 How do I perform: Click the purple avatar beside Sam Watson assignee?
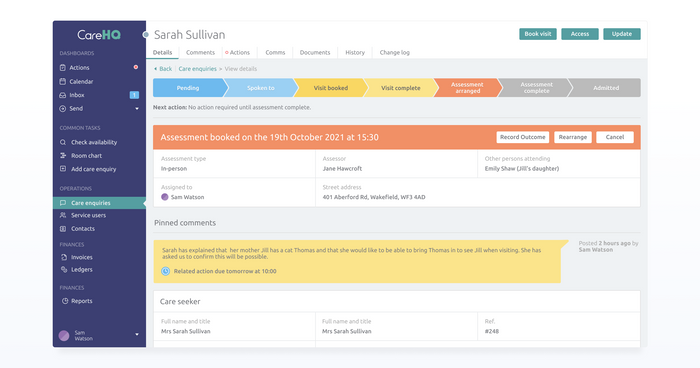[165, 197]
